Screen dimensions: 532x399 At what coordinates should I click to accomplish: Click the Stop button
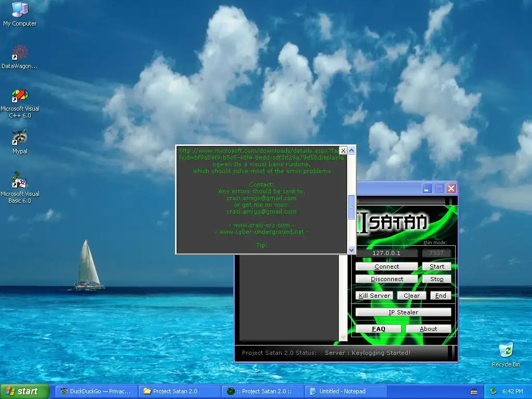436,279
